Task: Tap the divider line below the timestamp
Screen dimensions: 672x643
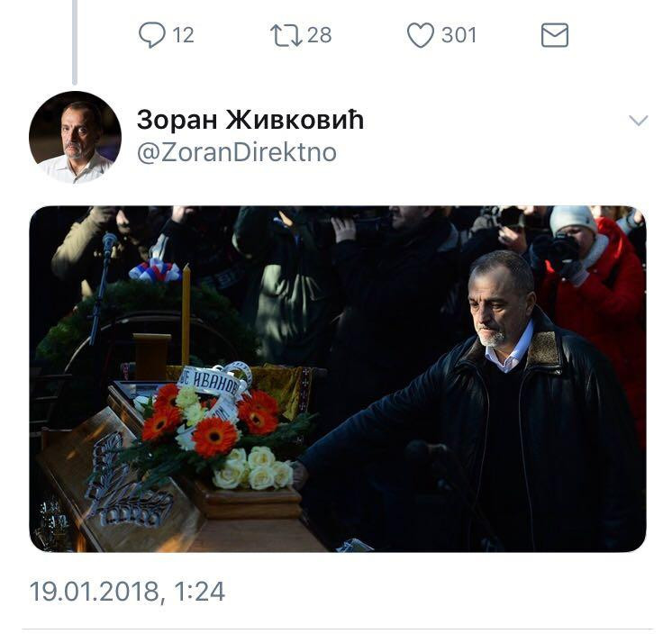Action: (x=336, y=629)
